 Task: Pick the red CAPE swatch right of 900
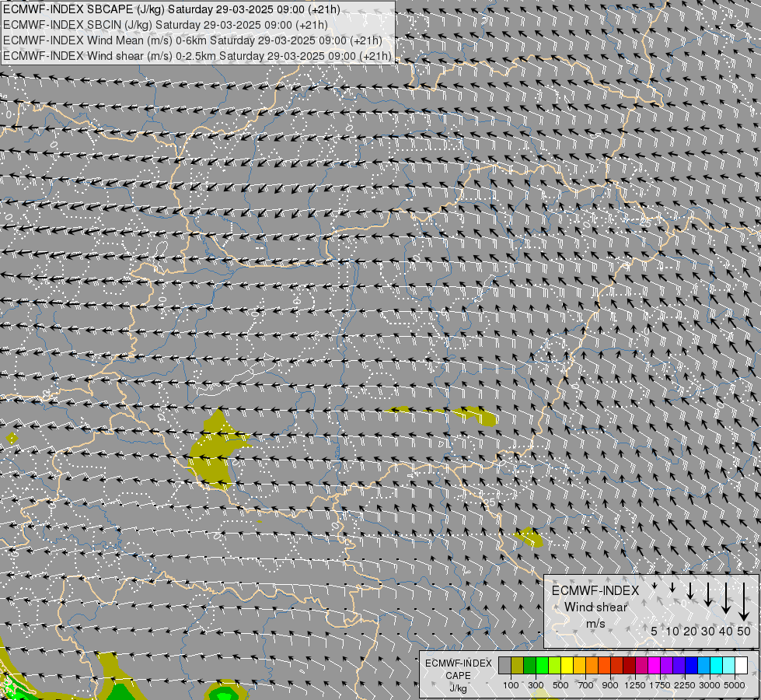617,665
